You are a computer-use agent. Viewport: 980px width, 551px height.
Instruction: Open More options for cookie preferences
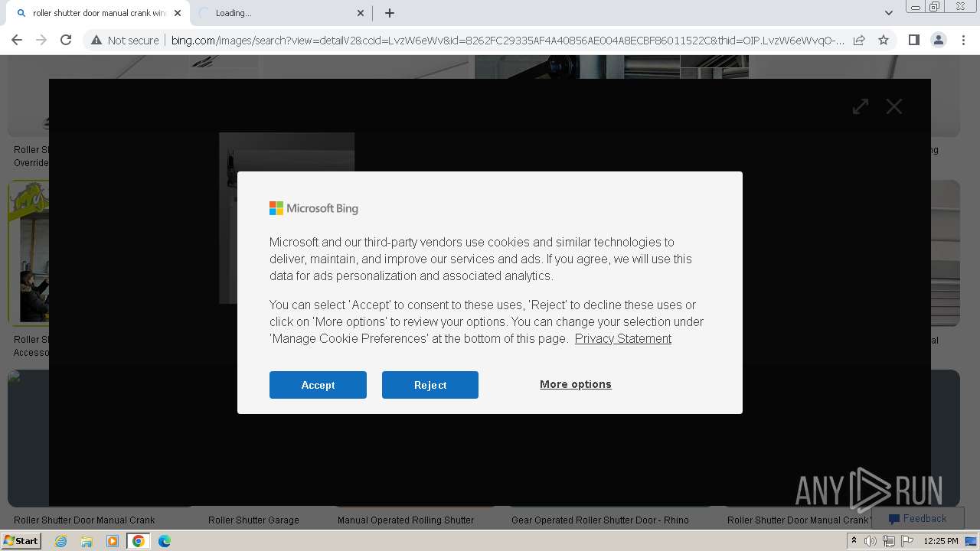coord(576,384)
